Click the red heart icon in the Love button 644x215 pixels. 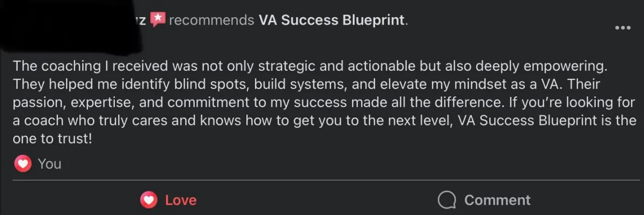click(149, 200)
